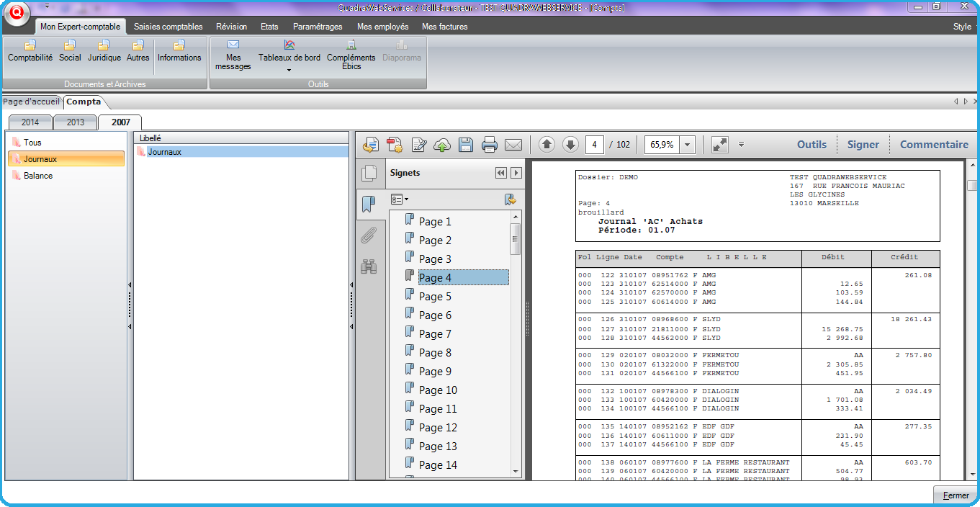Screen dimensions: 980x507
Task: Open Tableaux de bord
Action: pyautogui.click(x=289, y=51)
